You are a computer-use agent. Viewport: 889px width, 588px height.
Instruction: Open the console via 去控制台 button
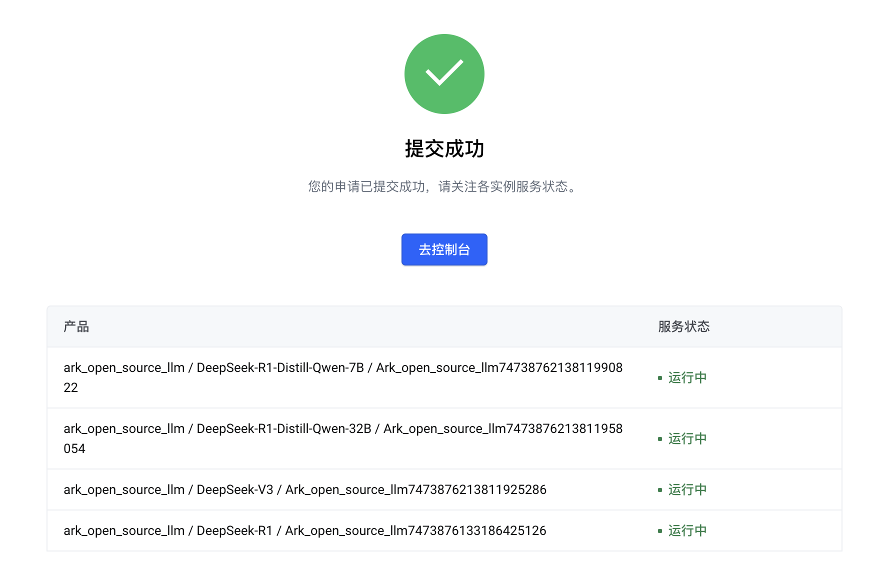point(444,249)
